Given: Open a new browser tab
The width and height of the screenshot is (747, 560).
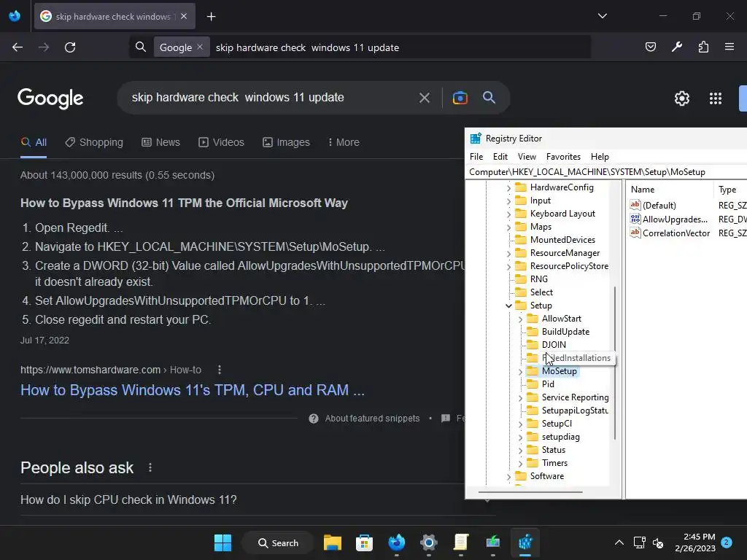Looking at the screenshot, I should [x=211, y=17].
